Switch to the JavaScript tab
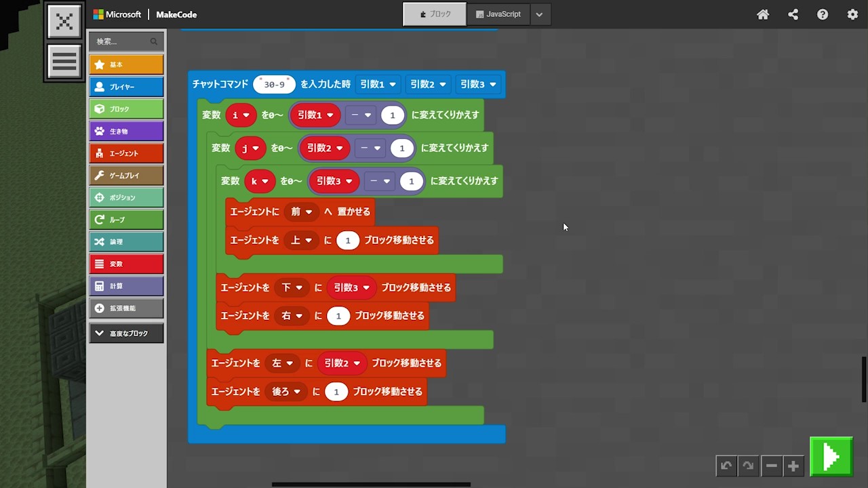The width and height of the screenshot is (868, 488). (498, 14)
